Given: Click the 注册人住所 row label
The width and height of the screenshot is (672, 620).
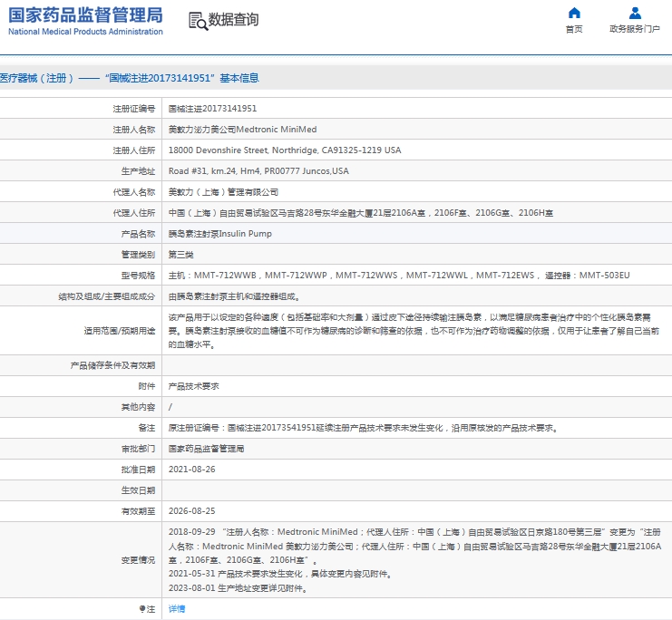Looking at the screenshot, I should coord(133,150).
